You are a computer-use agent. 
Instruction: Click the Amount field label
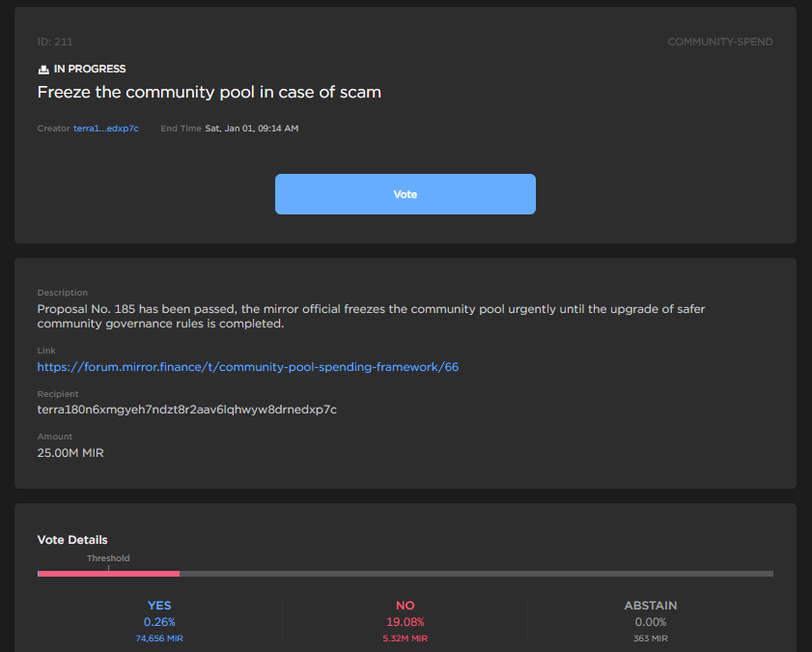click(x=55, y=437)
